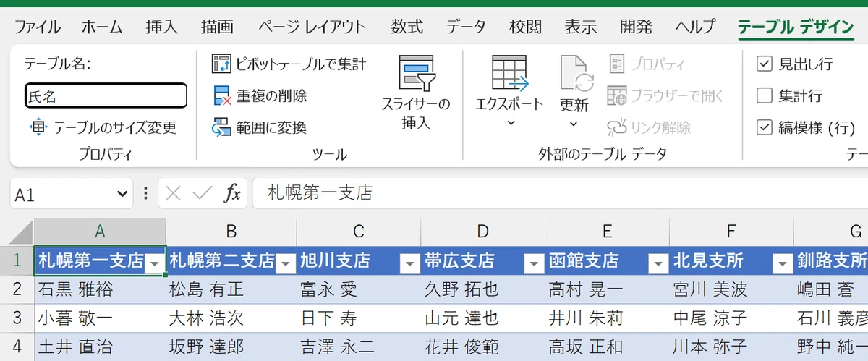Click the table Properties (プロパティ) icon
The width and height of the screenshot is (868, 361).
click(x=617, y=64)
